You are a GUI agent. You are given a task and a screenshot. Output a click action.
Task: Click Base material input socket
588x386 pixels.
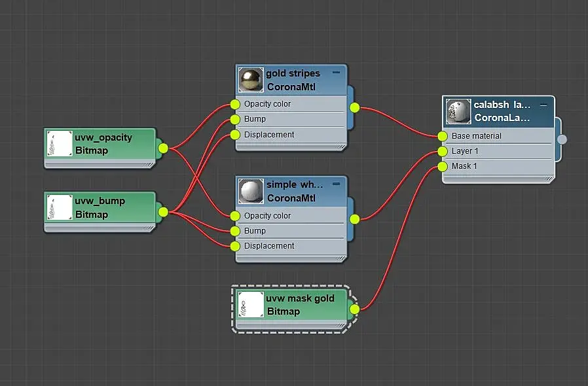tap(443, 136)
